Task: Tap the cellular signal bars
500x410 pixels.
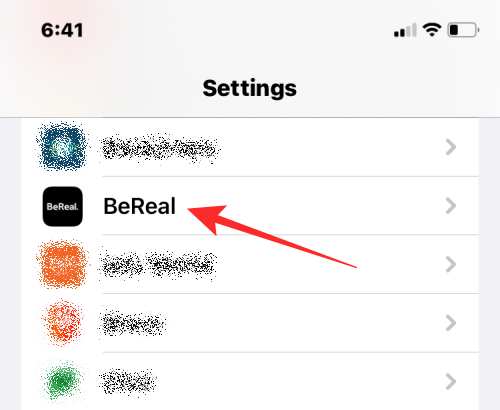Action: click(x=405, y=30)
